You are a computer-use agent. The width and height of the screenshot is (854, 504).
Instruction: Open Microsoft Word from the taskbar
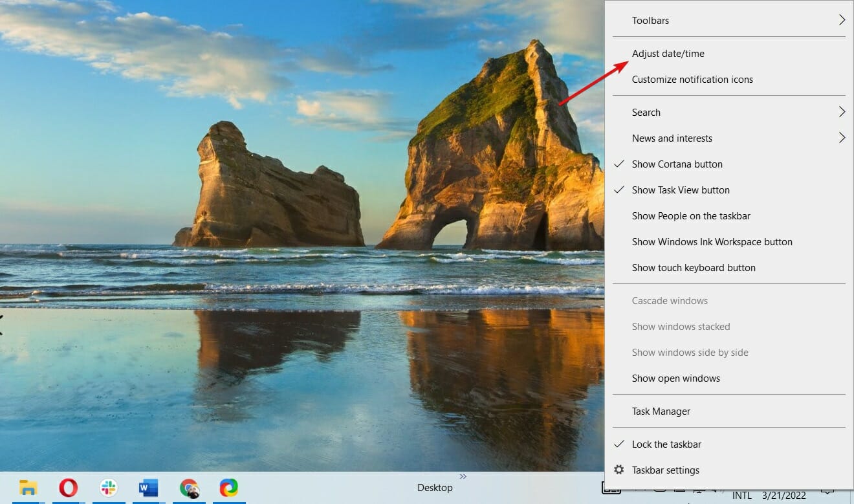(x=148, y=488)
